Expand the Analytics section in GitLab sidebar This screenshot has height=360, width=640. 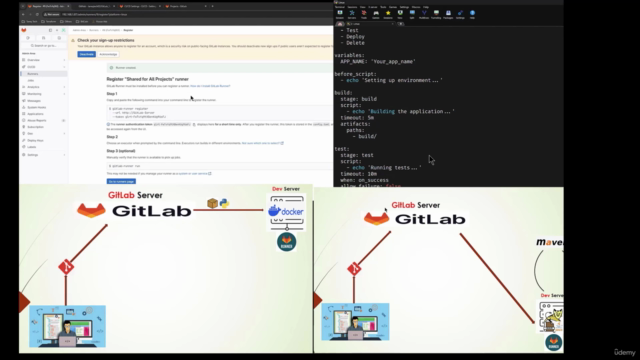44,87
